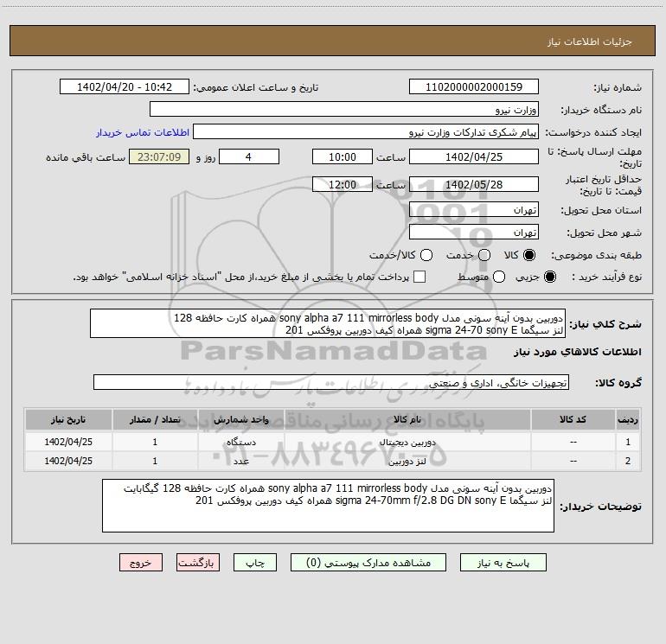
Task: Click the validity time field 12:00
Action: pyautogui.click(x=343, y=185)
